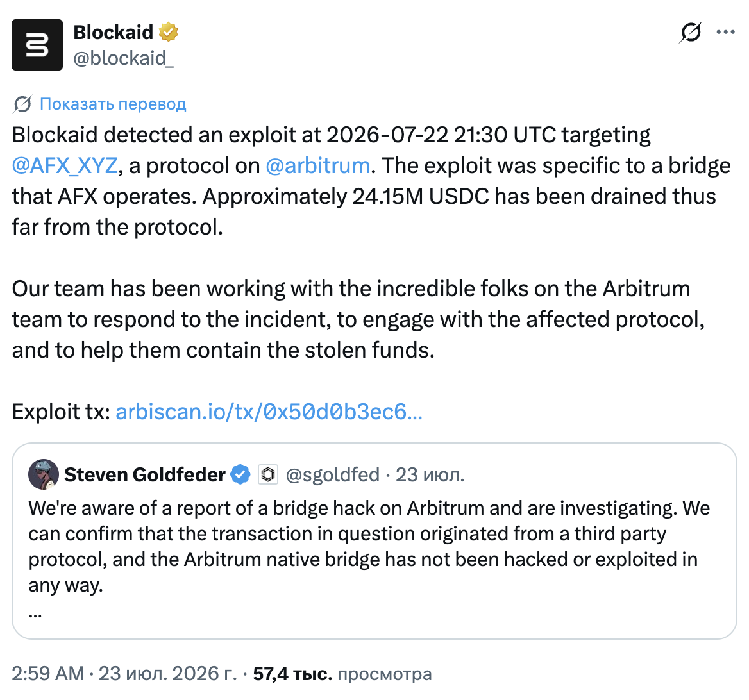Open the Grok icon at top right
The width and height of the screenshot is (749, 700).
click(691, 33)
